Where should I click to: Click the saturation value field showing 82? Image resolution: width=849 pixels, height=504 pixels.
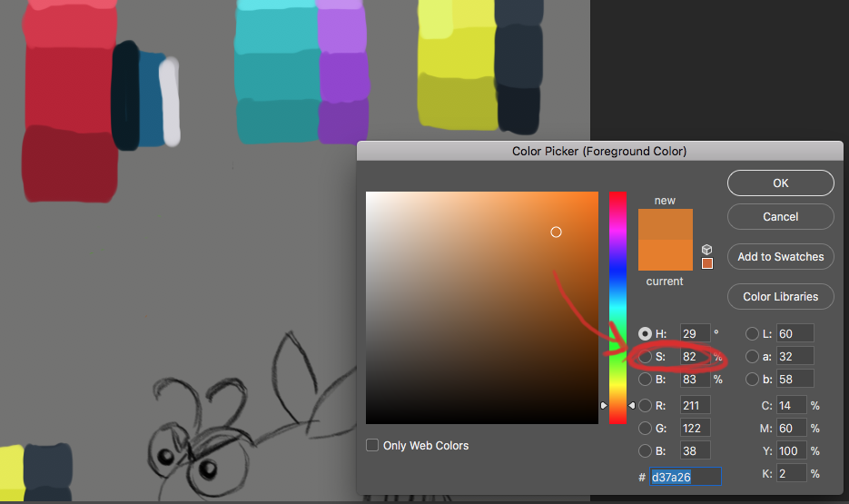click(x=695, y=357)
